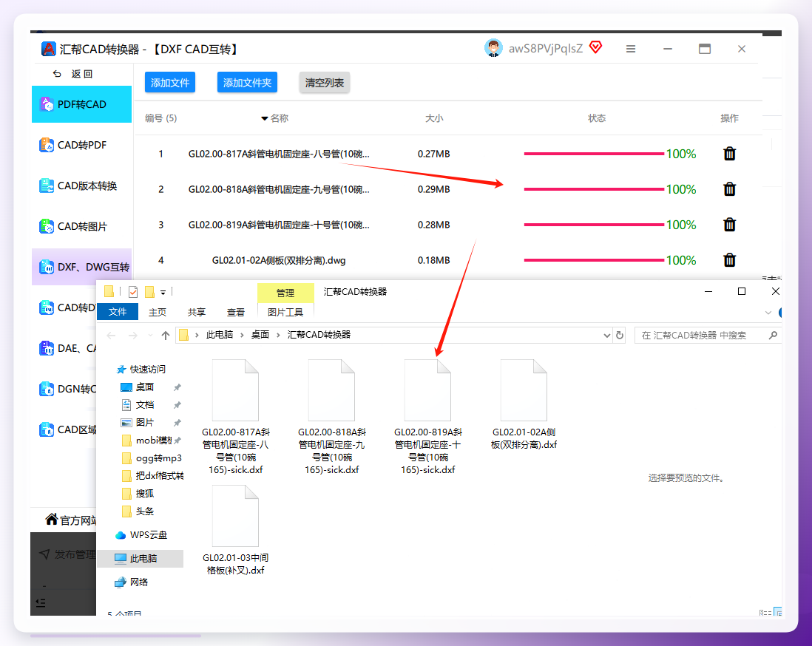
Task: Delete row 1 with the trash icon
Action: tap(729, 154)
